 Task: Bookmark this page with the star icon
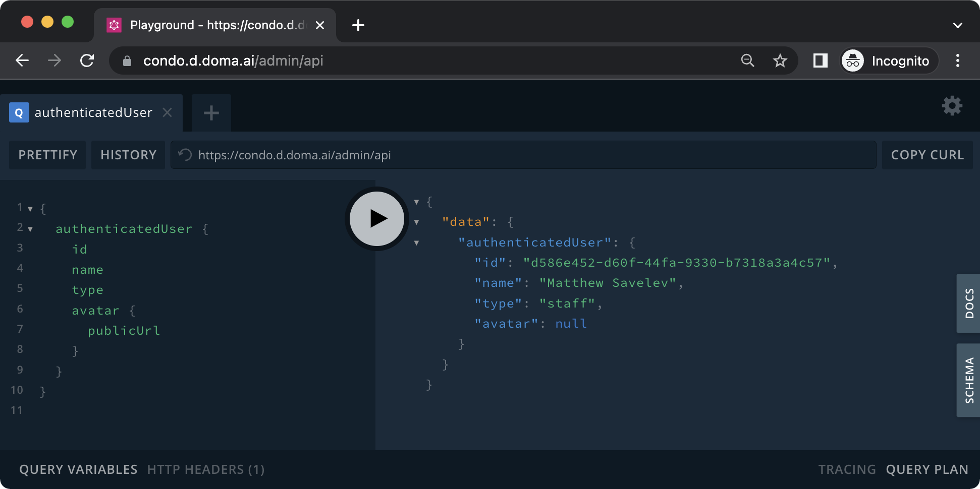point(780,61)
